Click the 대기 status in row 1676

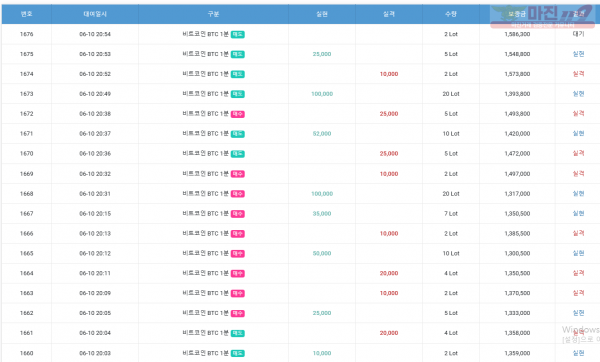tap(578, 34)
